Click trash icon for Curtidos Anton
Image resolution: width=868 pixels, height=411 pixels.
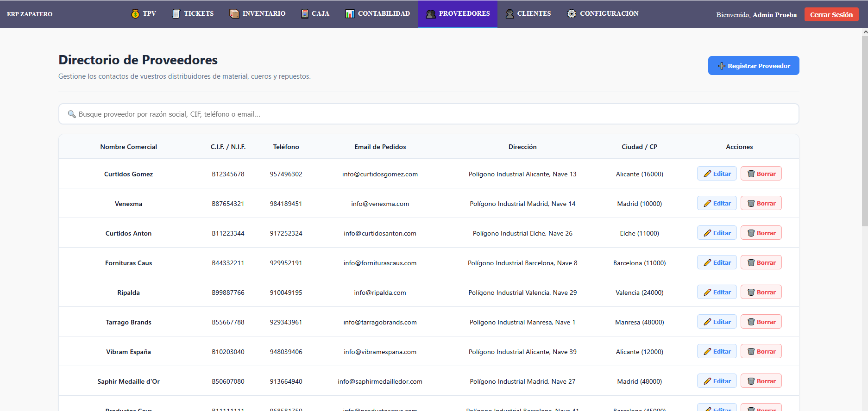(x=751, y=233)
